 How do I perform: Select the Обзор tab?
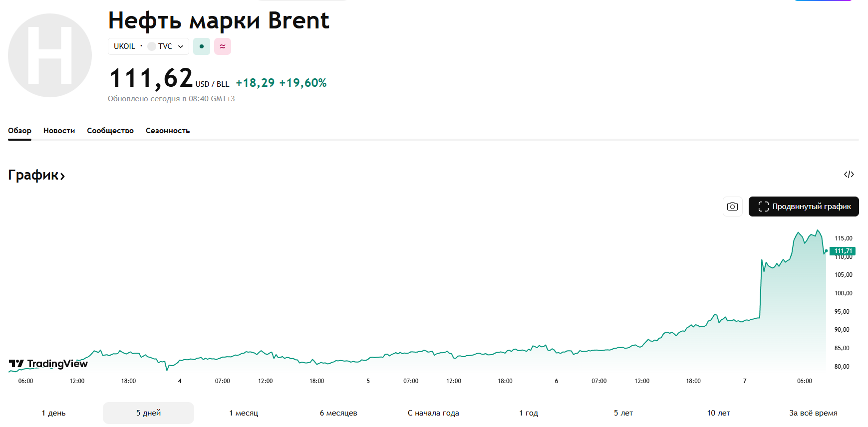(x=19, y=131)
